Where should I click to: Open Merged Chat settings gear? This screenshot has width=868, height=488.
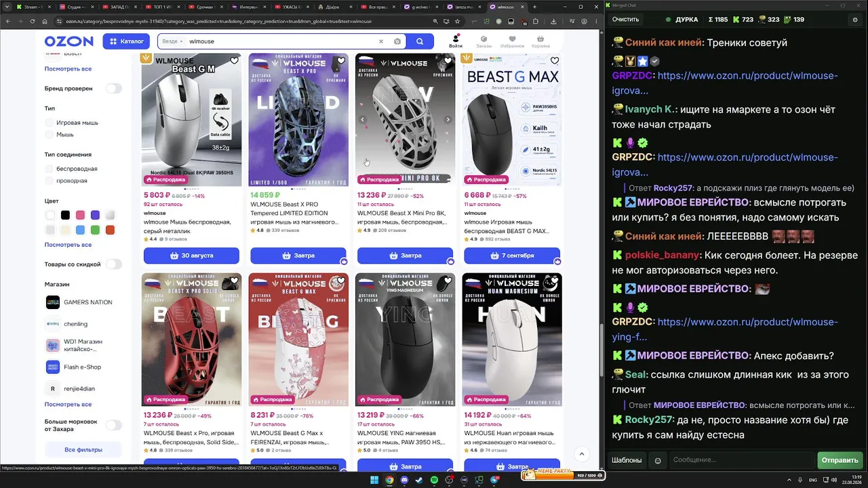[x=854, y=20]
